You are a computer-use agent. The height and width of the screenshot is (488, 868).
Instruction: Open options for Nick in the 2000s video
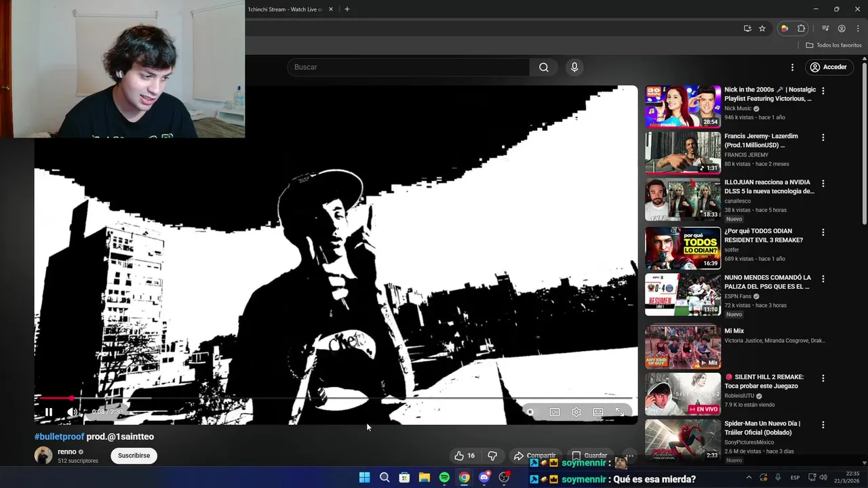tap(823, 90)
